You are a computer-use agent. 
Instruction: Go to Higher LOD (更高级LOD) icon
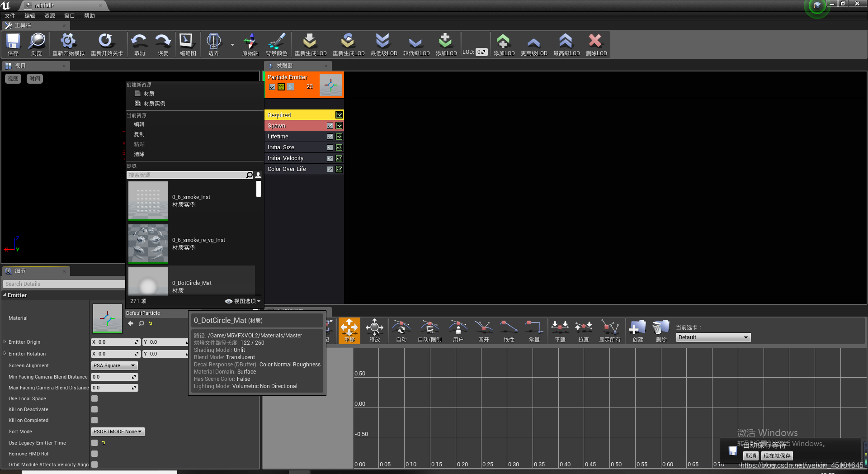534,44
